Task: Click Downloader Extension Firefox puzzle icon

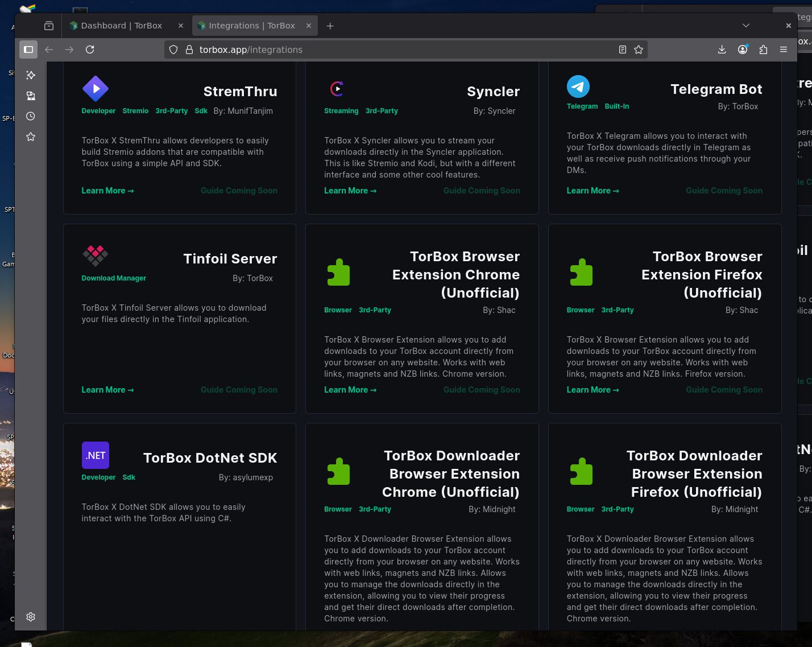Action: point(581,471)
